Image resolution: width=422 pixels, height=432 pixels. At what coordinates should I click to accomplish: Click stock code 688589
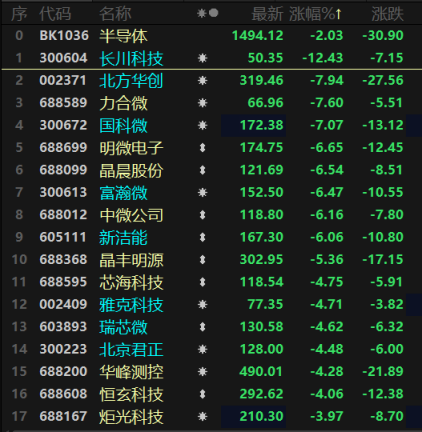[63, 103]
